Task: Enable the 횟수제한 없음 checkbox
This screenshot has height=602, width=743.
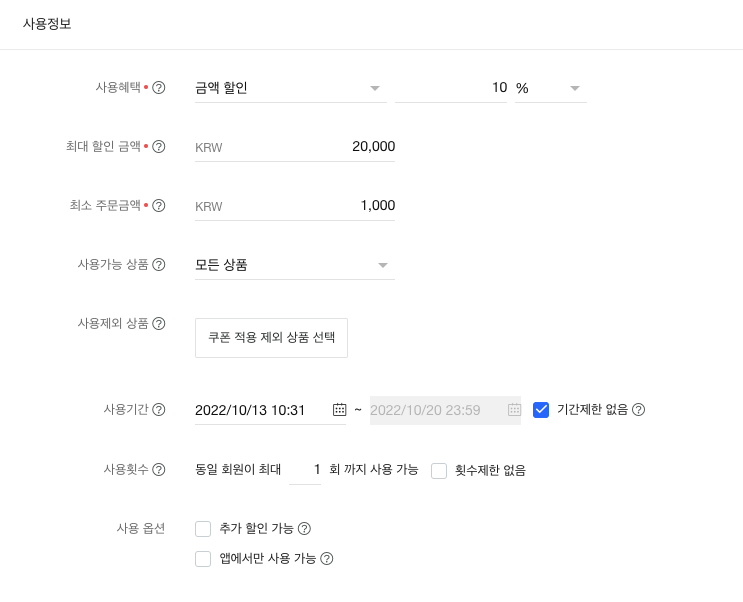Action: 439,470
